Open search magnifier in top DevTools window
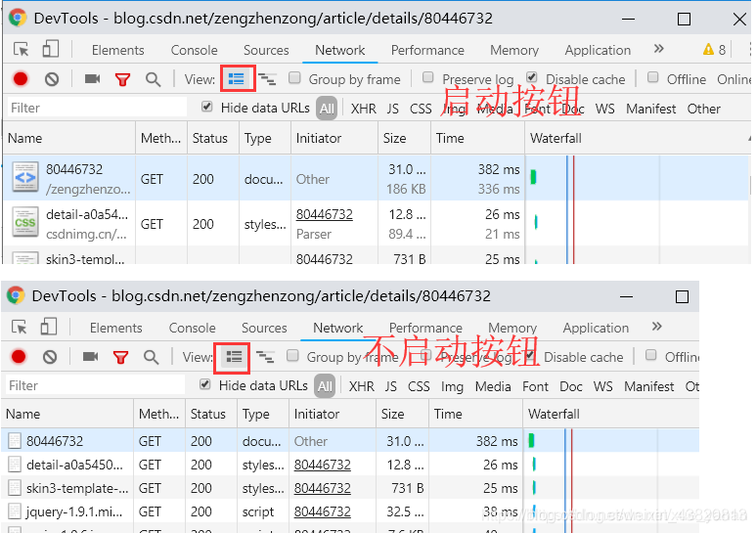Screen dimensions: 756x533 pyautogui.click(x=153, y=79)
